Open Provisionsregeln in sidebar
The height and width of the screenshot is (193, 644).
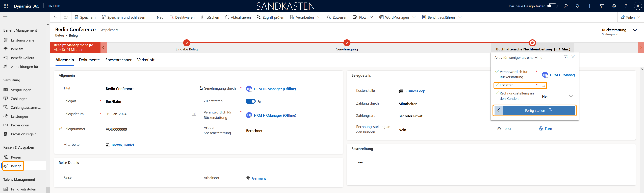pyautogui.click(x=23, y=134)
